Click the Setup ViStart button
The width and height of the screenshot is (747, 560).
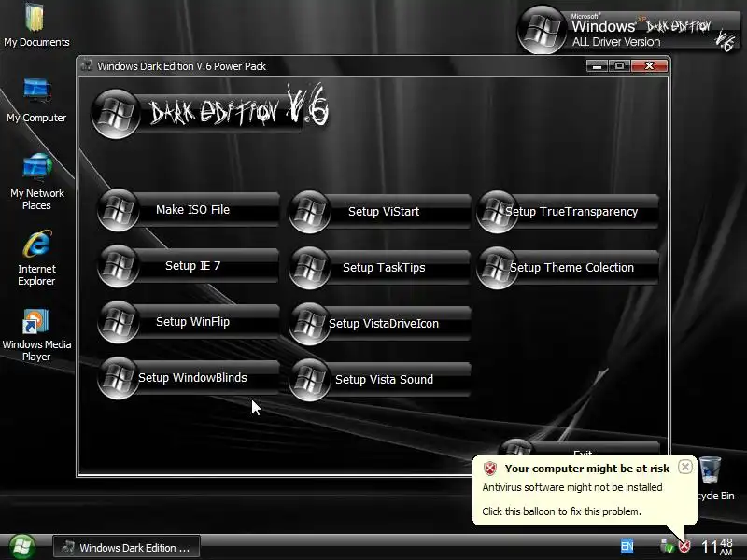(x=380, y=212)
